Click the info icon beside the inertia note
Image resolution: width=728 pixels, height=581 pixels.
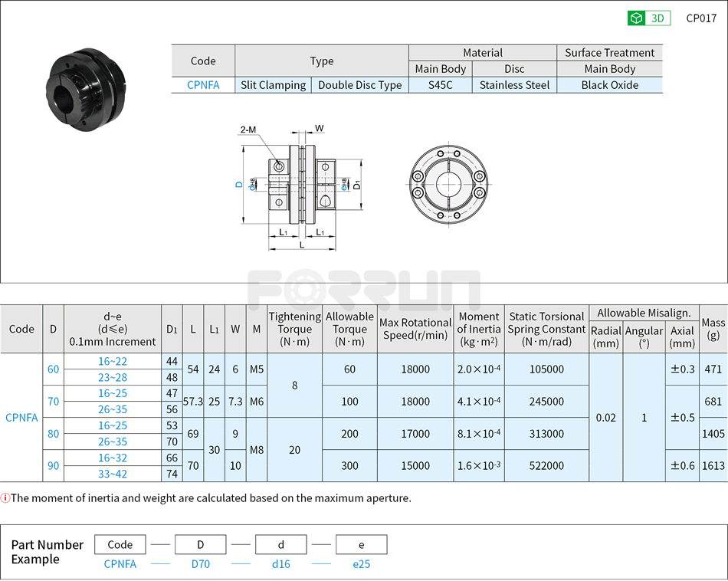[5, 498]
